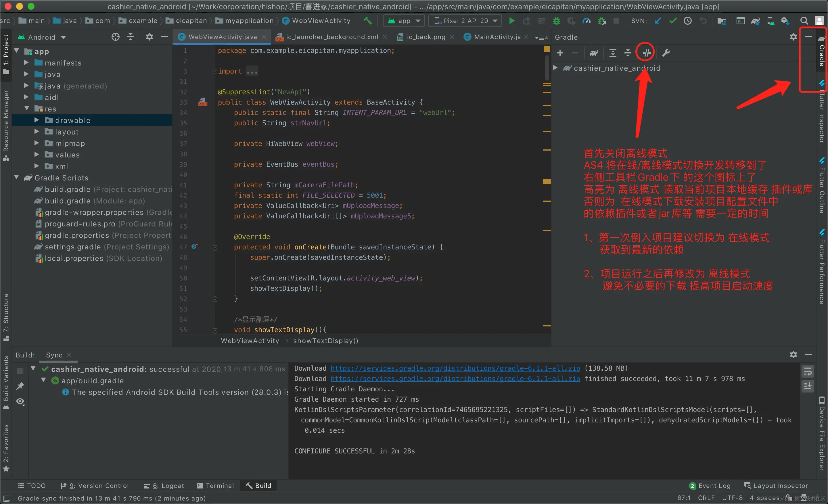Toggle build view eye icon
The height and width of the screenshot is (504, 828).
click(x=20, y=402)
